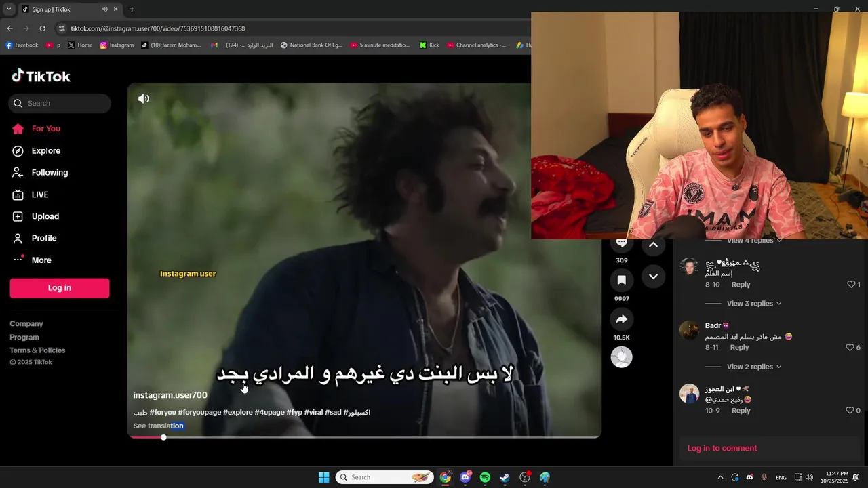This screenshot has height=488, width=868.
Task: Open the 5 minute meditation bookmark
Action: pos(380,45)
